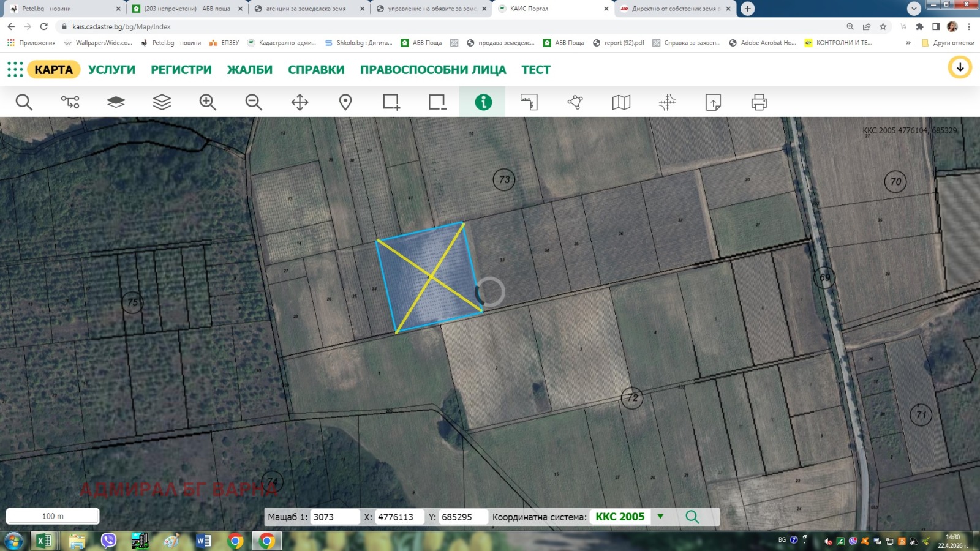Open КАРТА tab

click(x=53, y=70)
